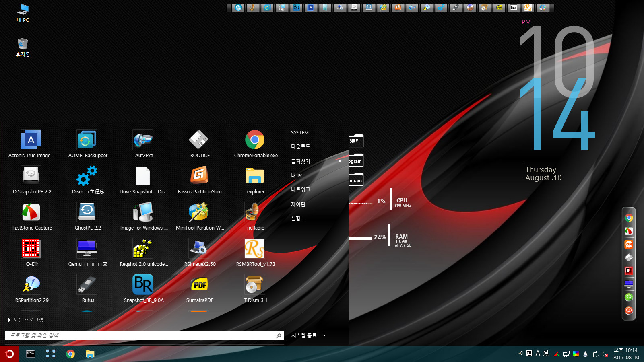The image size is (644, 362).
Task: Expand the 시스템 종료 options arrow
Action: (324, 335)
